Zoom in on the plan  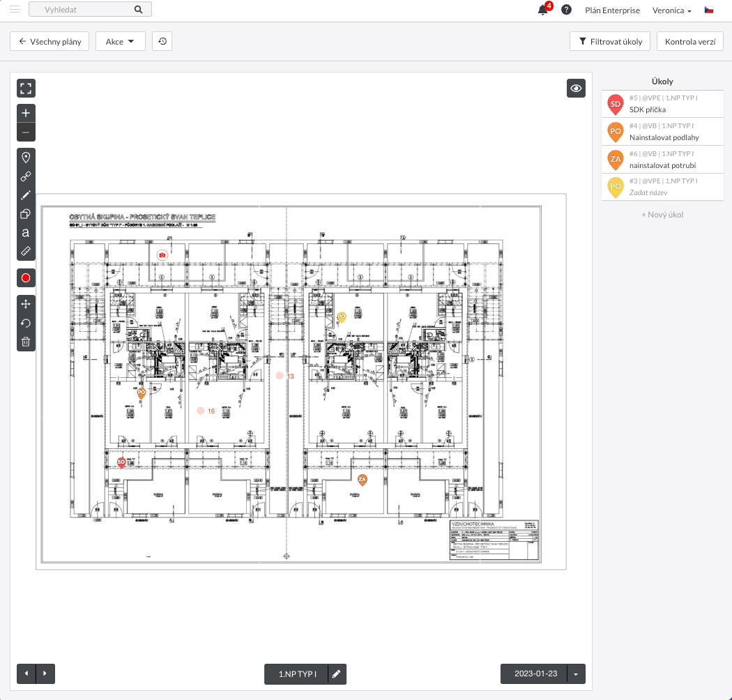[26, 113]
